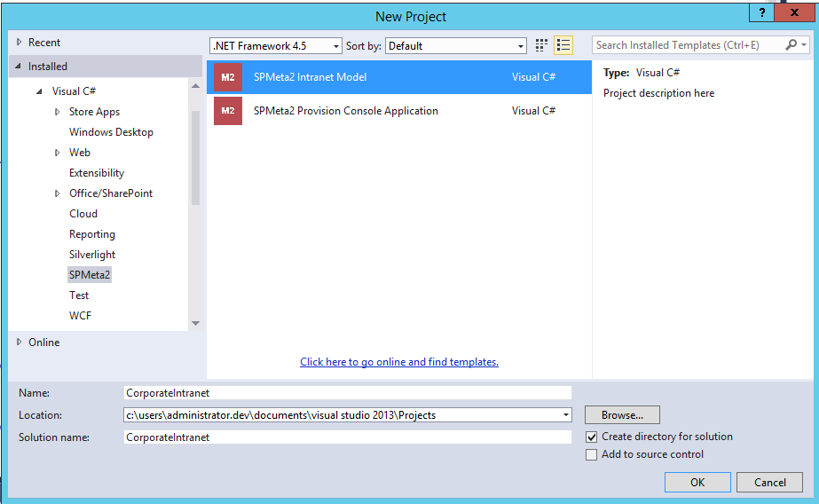Click Browse... for location
This screenshot has width=819, height=504.
pyautogui.click(x=622, y=415)
